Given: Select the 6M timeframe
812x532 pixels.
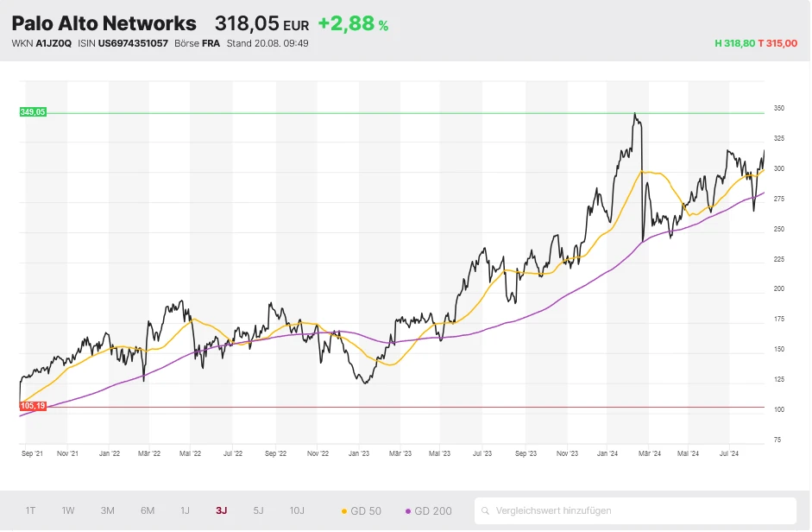Looking at the screenshot, I should [x=147, y=511].
